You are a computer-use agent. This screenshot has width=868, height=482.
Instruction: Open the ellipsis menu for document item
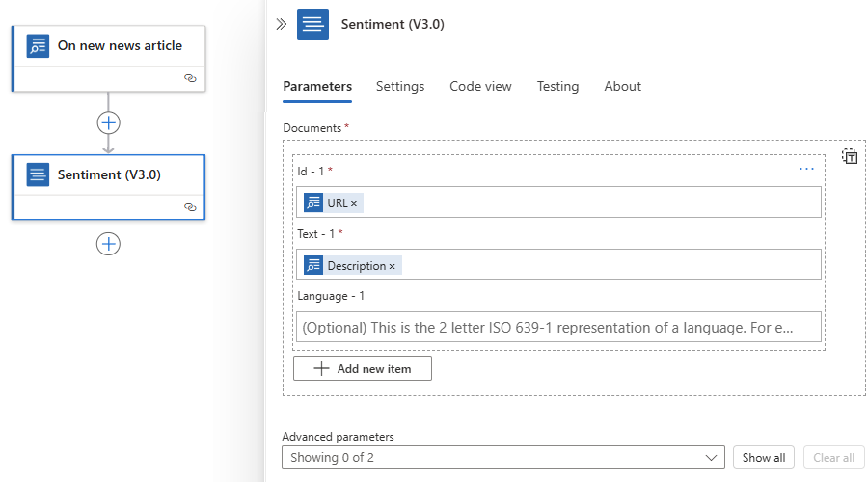[806, 169]
